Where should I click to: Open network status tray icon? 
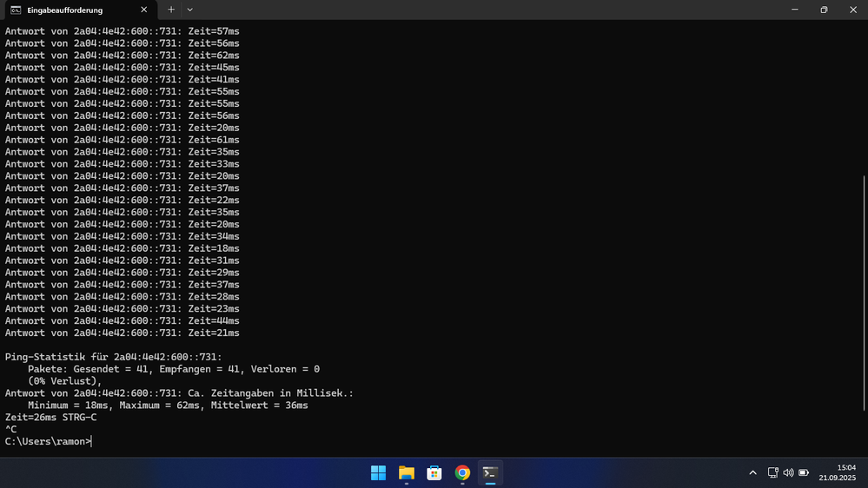pyautogui.click(x=772, y=472)
